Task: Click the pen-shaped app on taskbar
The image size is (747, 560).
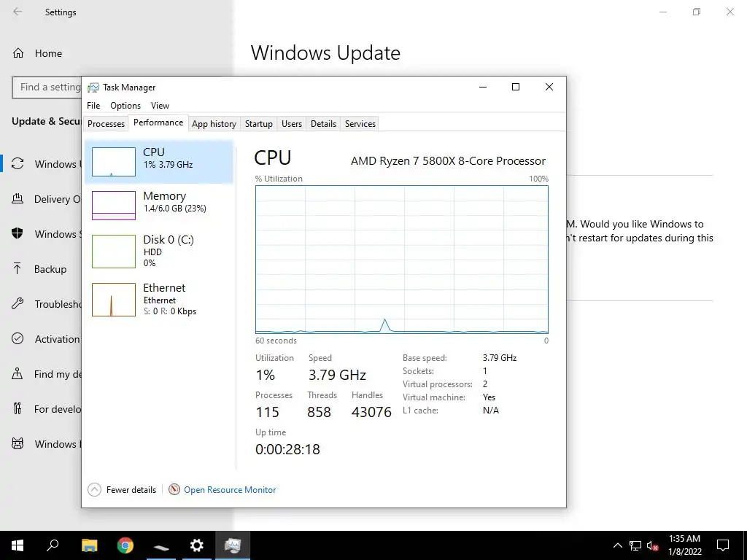Action: point(161,545)
